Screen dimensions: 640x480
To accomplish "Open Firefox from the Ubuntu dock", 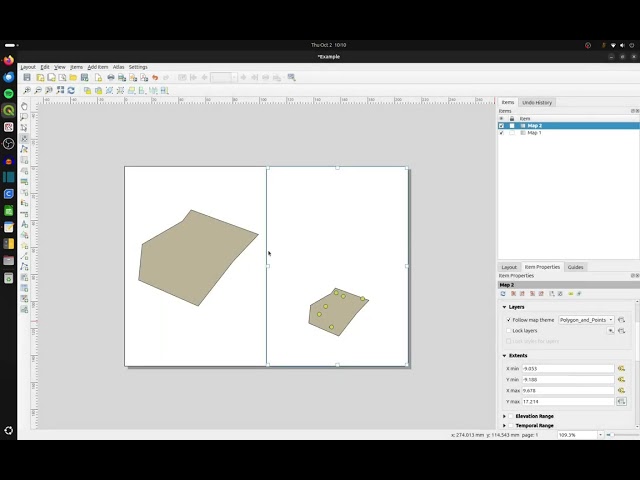I will pyautogui.click(x=9, y=60).
